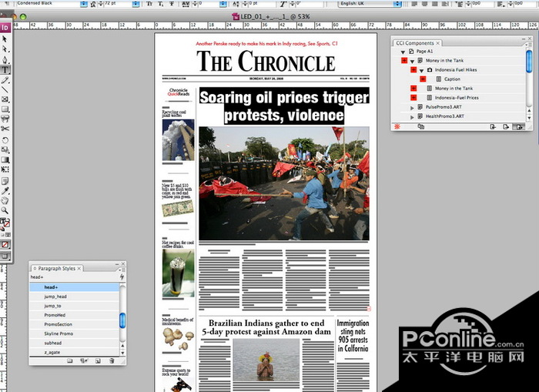Collapse the Page A1 tree node

(x=403, y=52)
